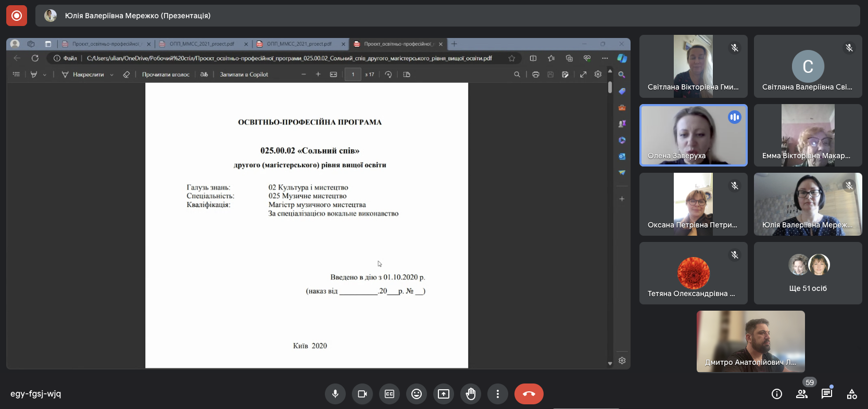Open the 'Ще 51 осіб' participants tile
Viewport: 868px width, 409px height.
coord(808,273)
